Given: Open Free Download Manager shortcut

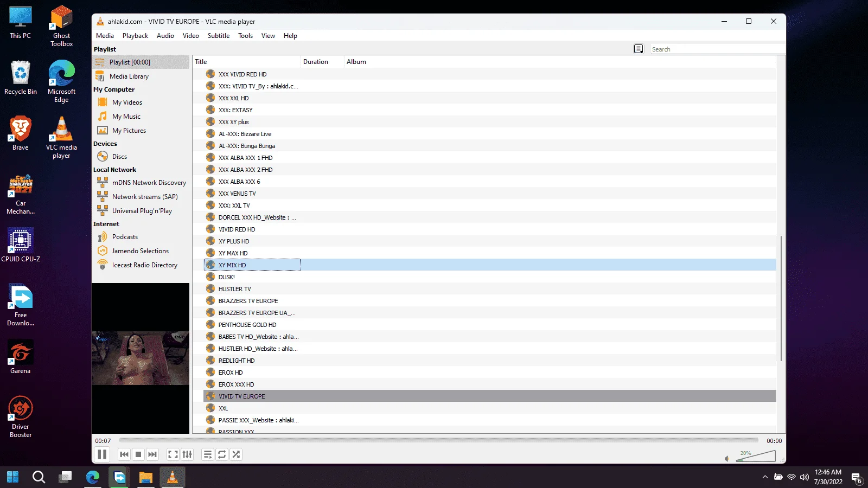Looking at the screenshot, I should pos(21,305).
